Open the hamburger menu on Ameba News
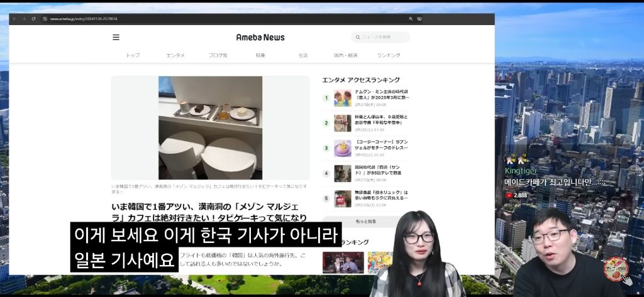The height and width of the screenshot is (297, 644). click(x=116, y=37)
